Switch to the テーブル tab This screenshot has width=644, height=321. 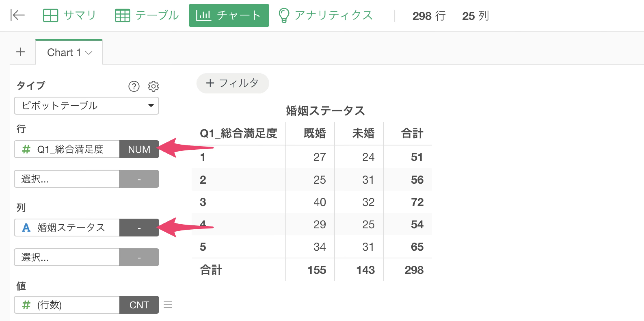(147, 15)
